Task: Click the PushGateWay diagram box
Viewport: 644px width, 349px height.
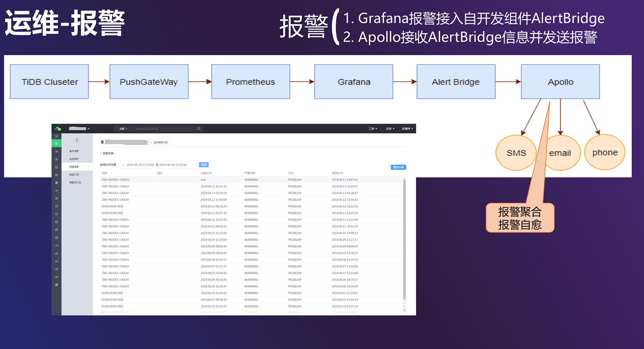Action: point(149,82)
